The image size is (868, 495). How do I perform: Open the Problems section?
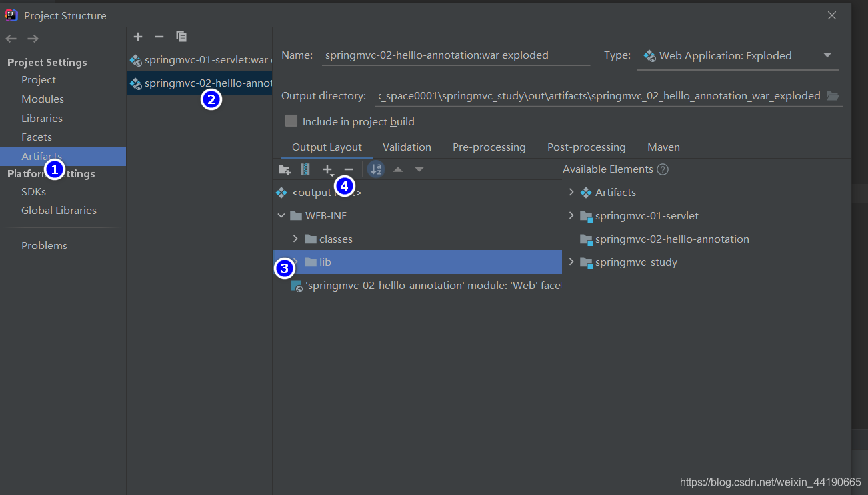(x=44, y=246)
